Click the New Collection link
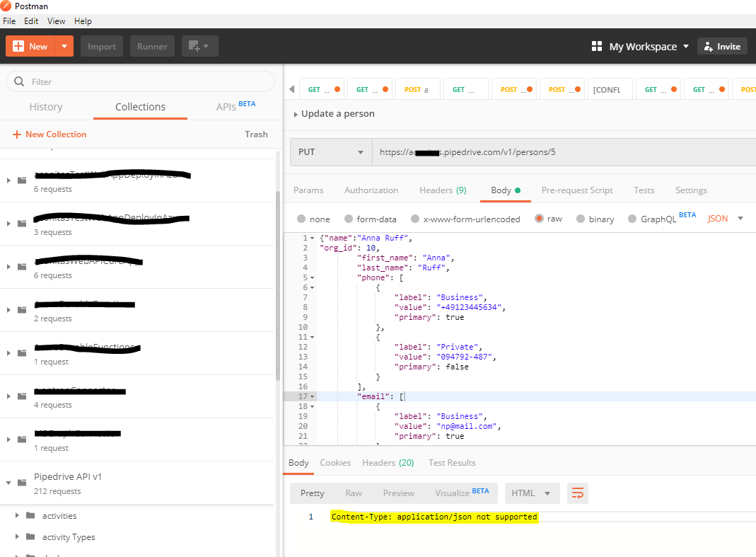The height and width of the screenshot is (557, 756). click(x=50, y=134)
